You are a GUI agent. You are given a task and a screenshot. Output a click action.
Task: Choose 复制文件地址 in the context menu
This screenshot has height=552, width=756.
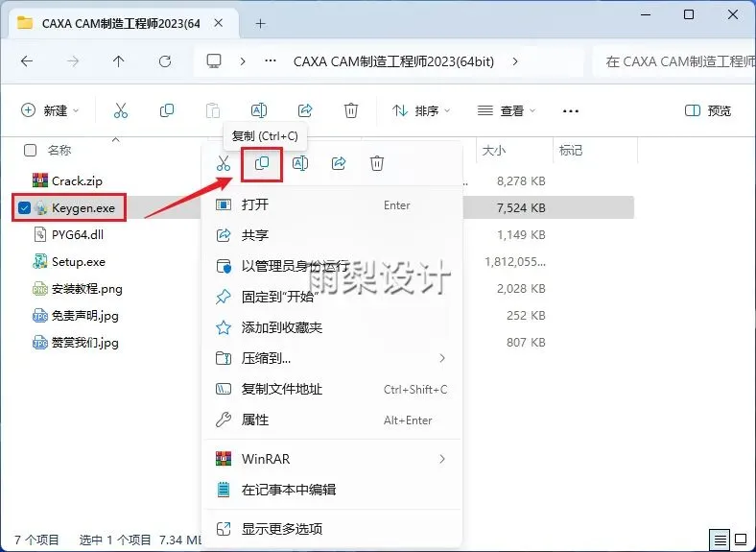coord(332,389)
